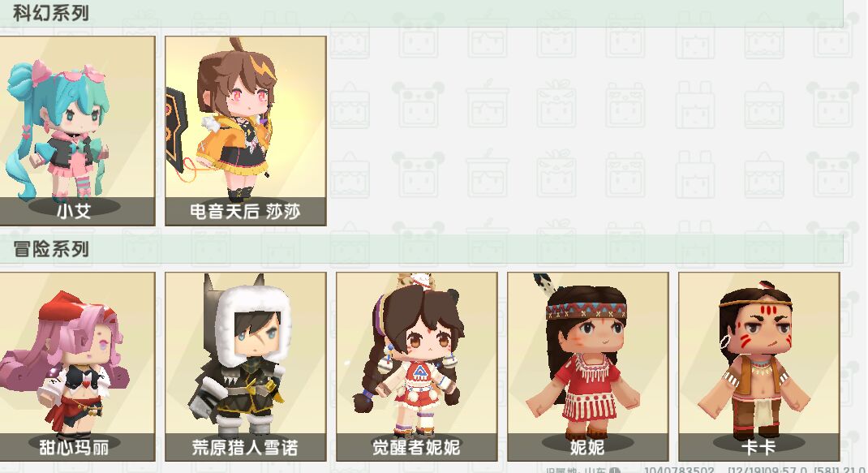
Task: Choose the 甜心玛丽 pirate character
Action: click(x=77, y=367)
